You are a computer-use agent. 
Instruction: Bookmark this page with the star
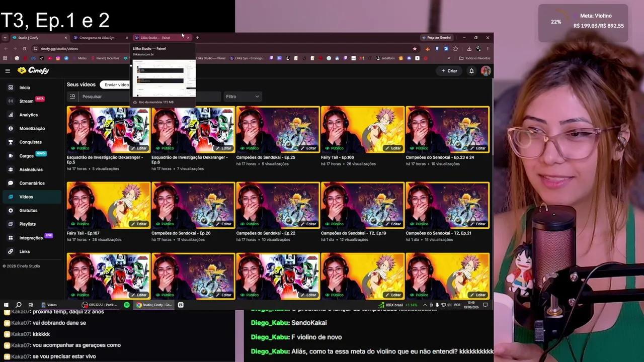tap(415, 49)
